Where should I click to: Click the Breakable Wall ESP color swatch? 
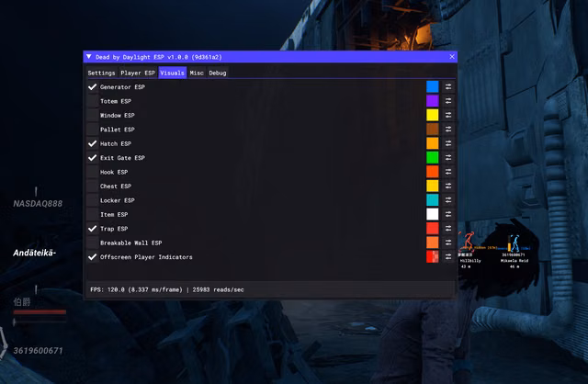click(433, 243)
